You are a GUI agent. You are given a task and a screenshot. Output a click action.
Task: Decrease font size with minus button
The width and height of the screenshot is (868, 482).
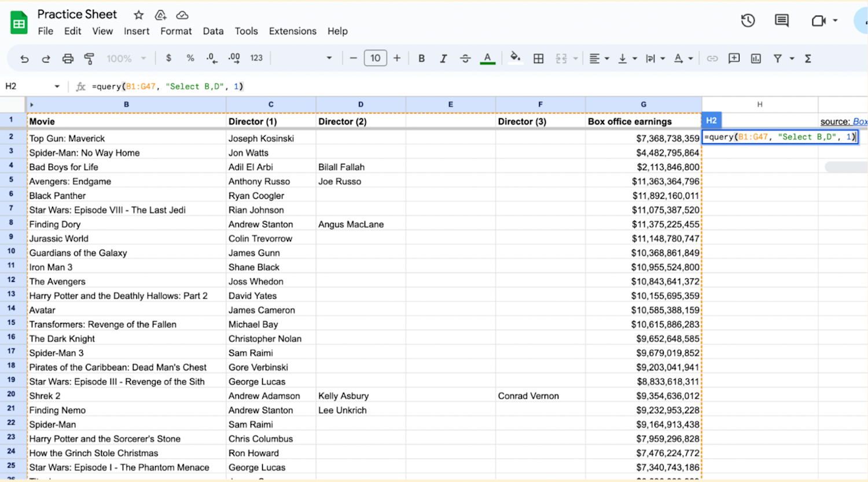pyautogui.click(x=353, y=58)
